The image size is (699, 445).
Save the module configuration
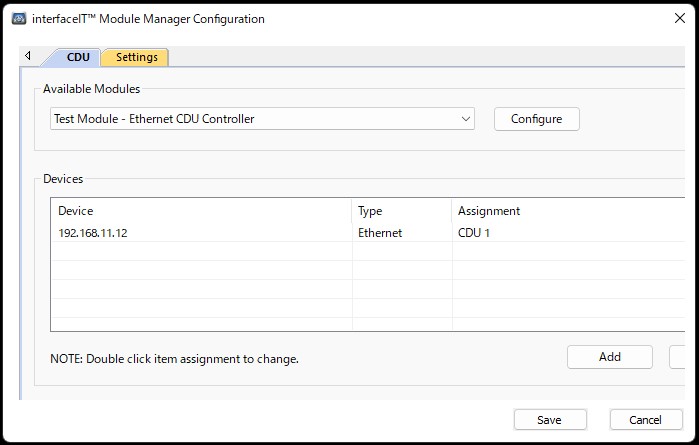coord(549,420)
